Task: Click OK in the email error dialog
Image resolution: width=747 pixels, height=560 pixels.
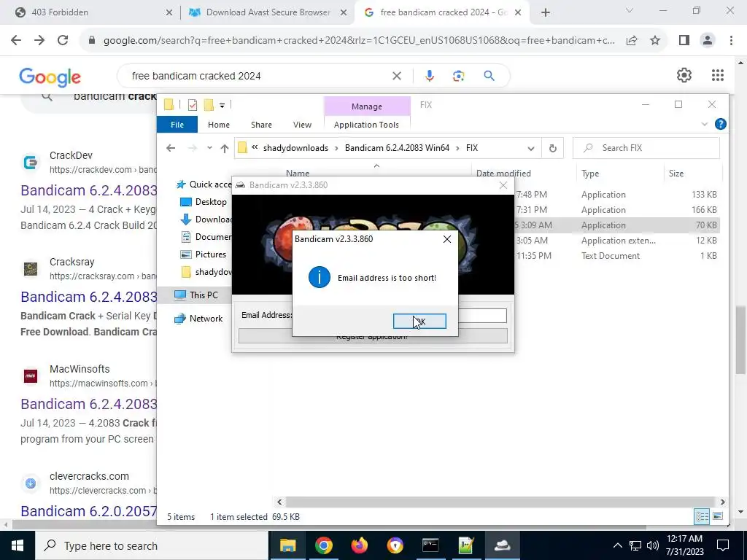Action: 419,322
